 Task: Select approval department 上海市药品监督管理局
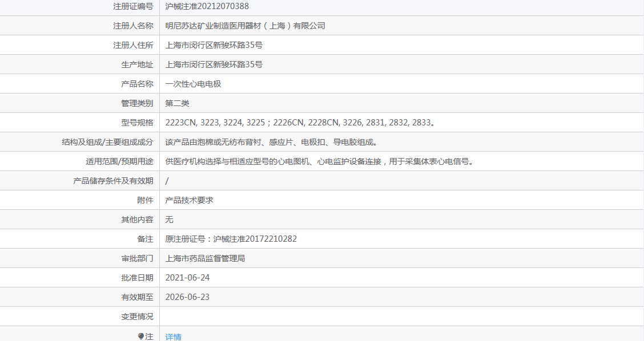pos(205,258)
